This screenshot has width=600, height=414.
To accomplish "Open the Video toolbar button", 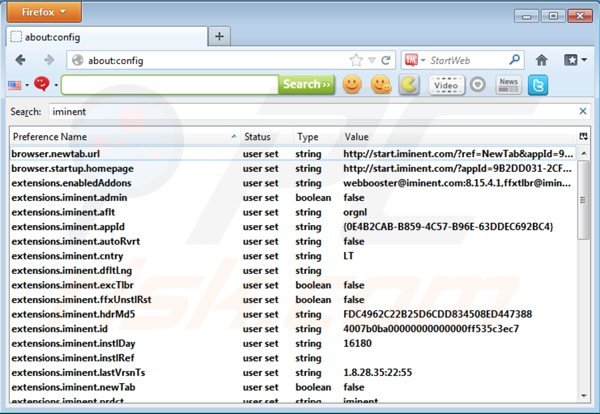I will (x=446, y=85).
